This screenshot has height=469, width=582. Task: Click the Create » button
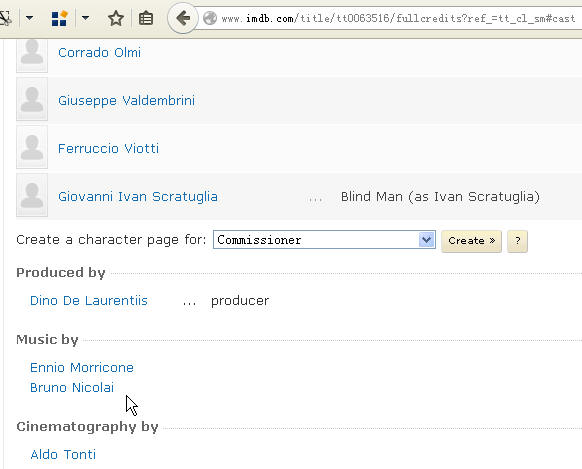click(471, 241)
